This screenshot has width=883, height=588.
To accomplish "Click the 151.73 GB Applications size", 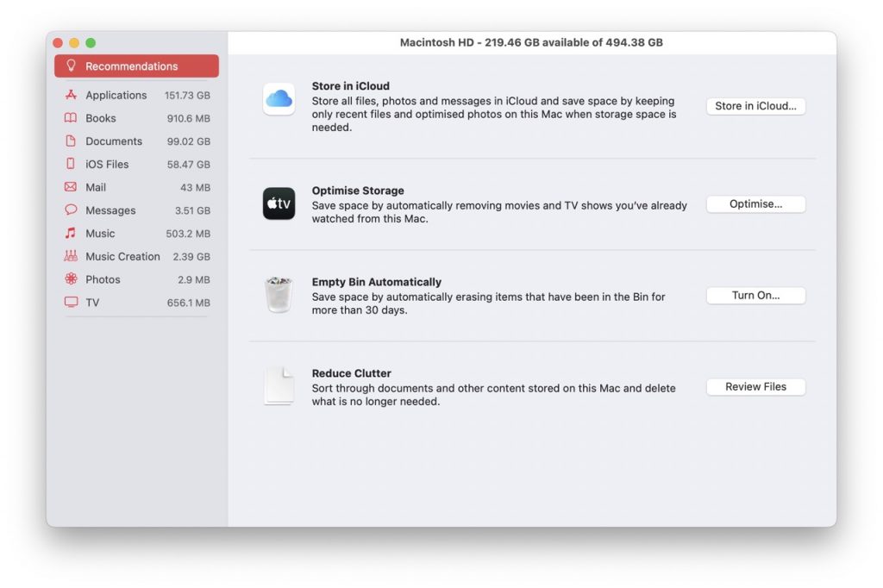I will coord(187,96).
